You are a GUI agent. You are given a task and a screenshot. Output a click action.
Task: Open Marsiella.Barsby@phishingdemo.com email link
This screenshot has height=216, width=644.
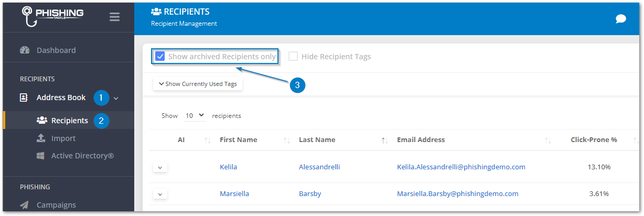(458, 193)
